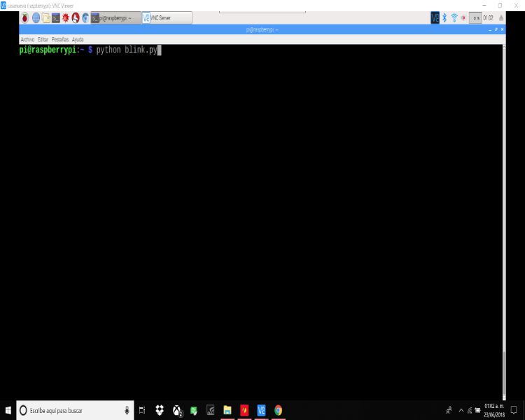The width and height of the screenshot is (525, 420).
Task: Open the Wolfram wolf icon
Action: point(76,18)
